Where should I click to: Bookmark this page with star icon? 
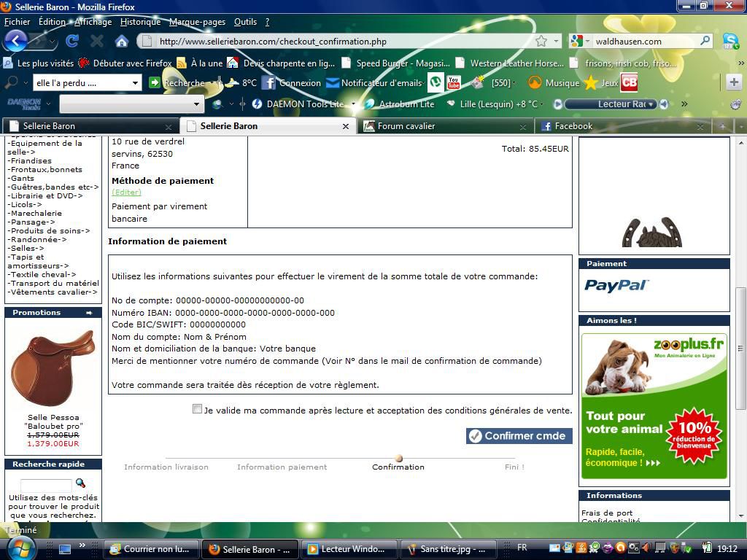pyautogui.click(x=541, y=41)
